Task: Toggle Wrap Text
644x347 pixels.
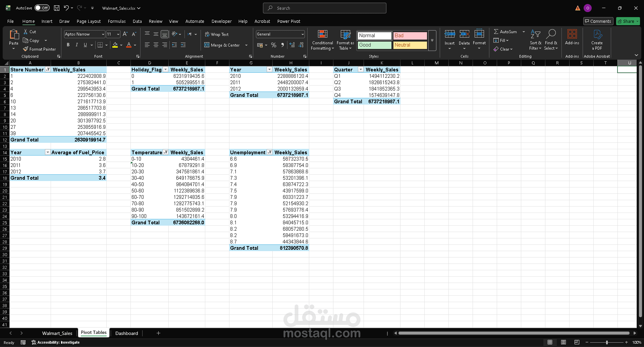Action: point(217,34)
